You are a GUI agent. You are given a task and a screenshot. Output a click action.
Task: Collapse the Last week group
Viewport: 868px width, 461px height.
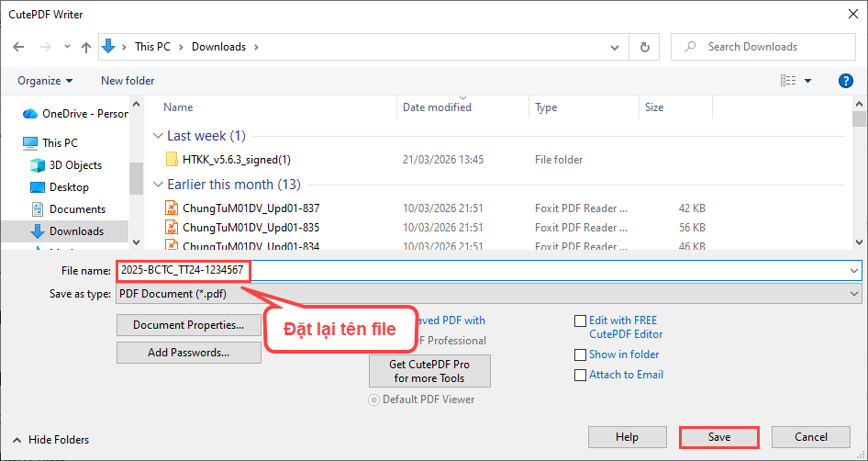click(x=159, y=136)
